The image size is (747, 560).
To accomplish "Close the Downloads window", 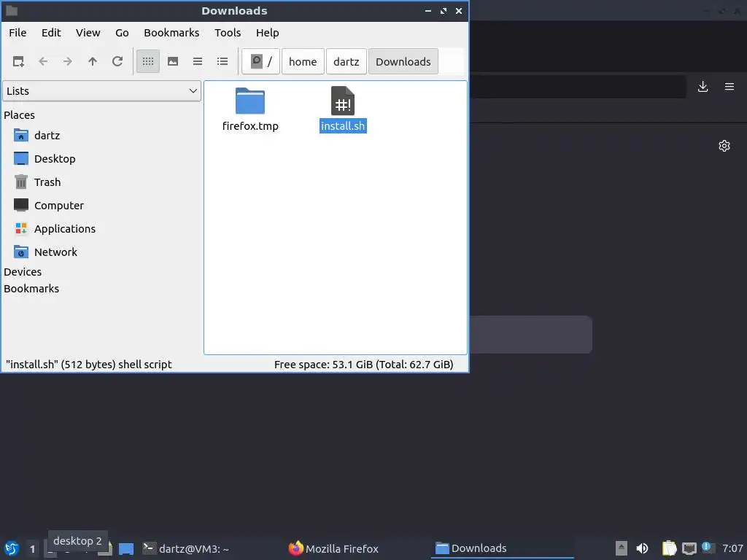I will 459,10.
